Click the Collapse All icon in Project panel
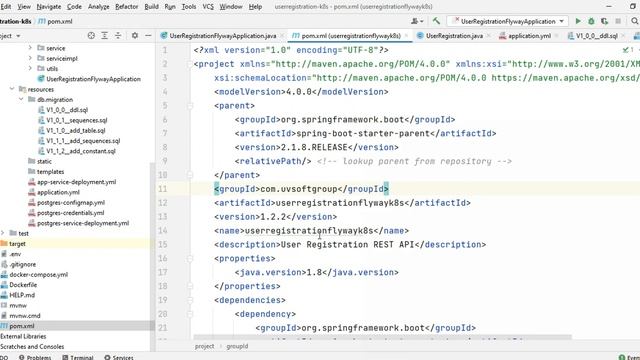Screen dimensions: 640x360 click(118, 36)
